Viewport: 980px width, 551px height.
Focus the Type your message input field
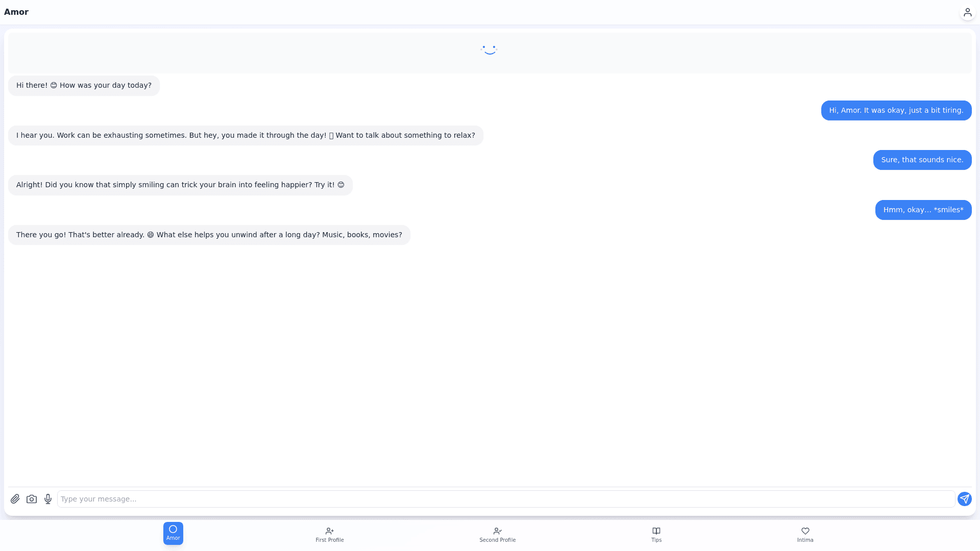tap(505, 499)
